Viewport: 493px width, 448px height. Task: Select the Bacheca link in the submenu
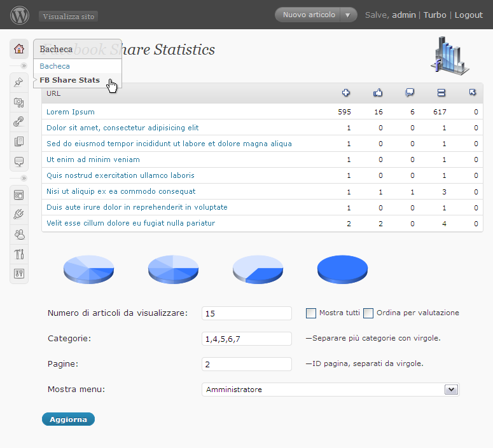pos(55,66)
